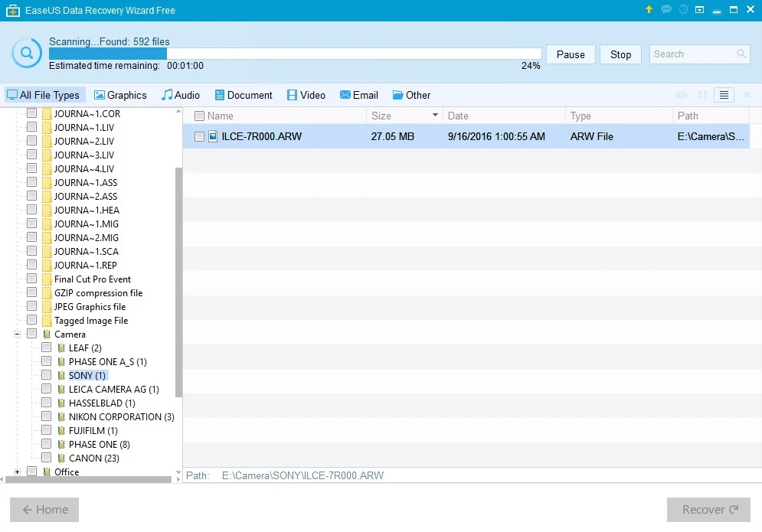Collapse the Camera folder tree node

[17, 335]
